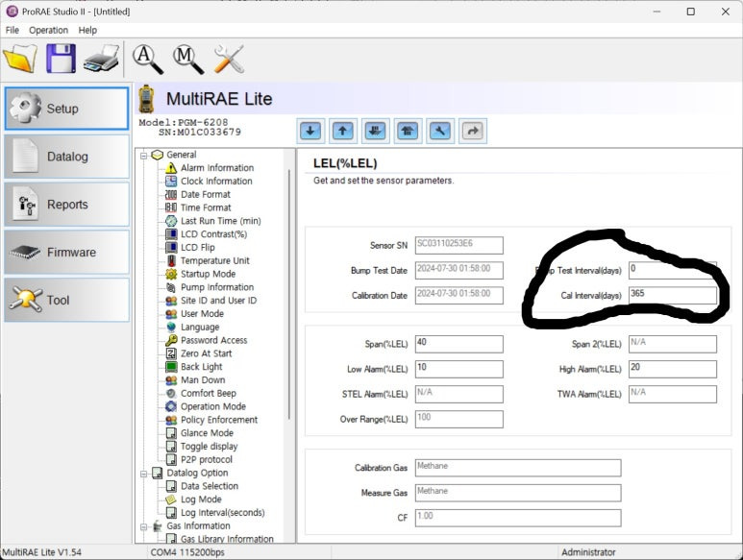Select Password Access tree item
Screen dimensions: 743x560
point(213,340)
